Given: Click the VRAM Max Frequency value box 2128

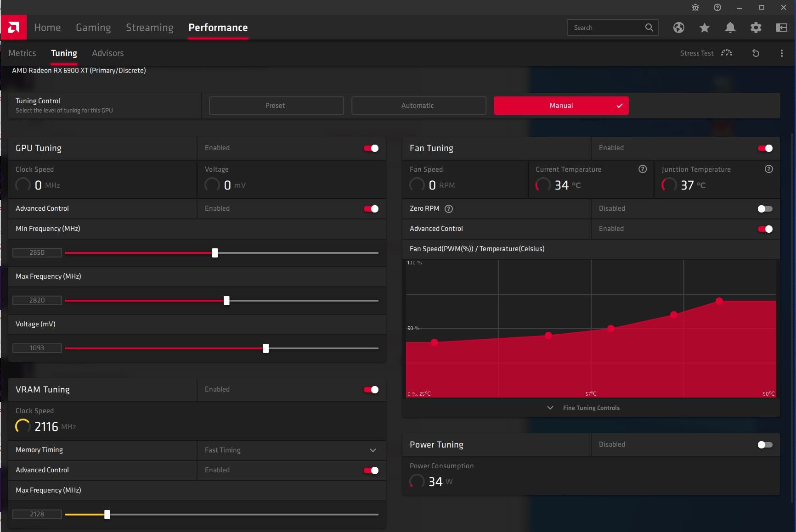Looking at the screenshot, I should tap(37, 514).
